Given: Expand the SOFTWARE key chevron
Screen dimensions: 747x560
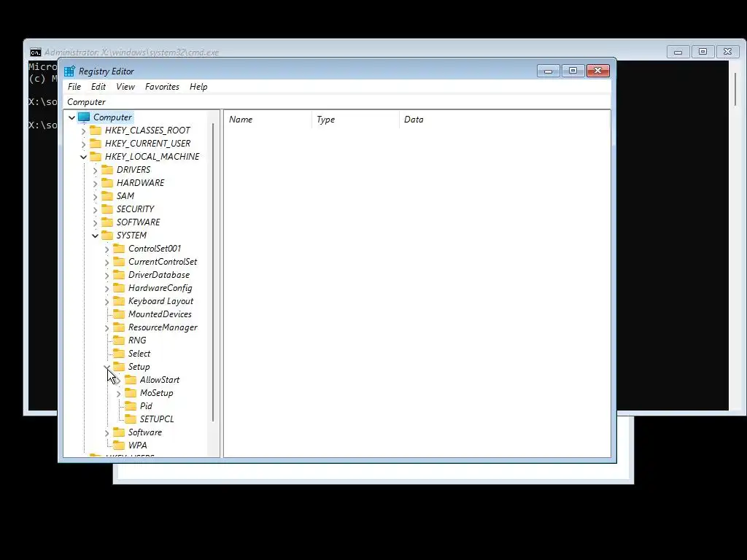Looking at the screenshot, I should coord(95,222).
